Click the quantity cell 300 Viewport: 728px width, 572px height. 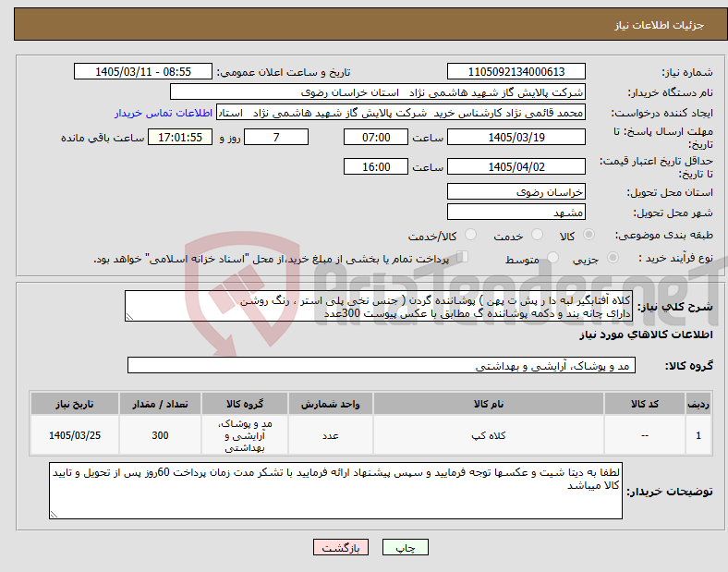tap(160, 435)
